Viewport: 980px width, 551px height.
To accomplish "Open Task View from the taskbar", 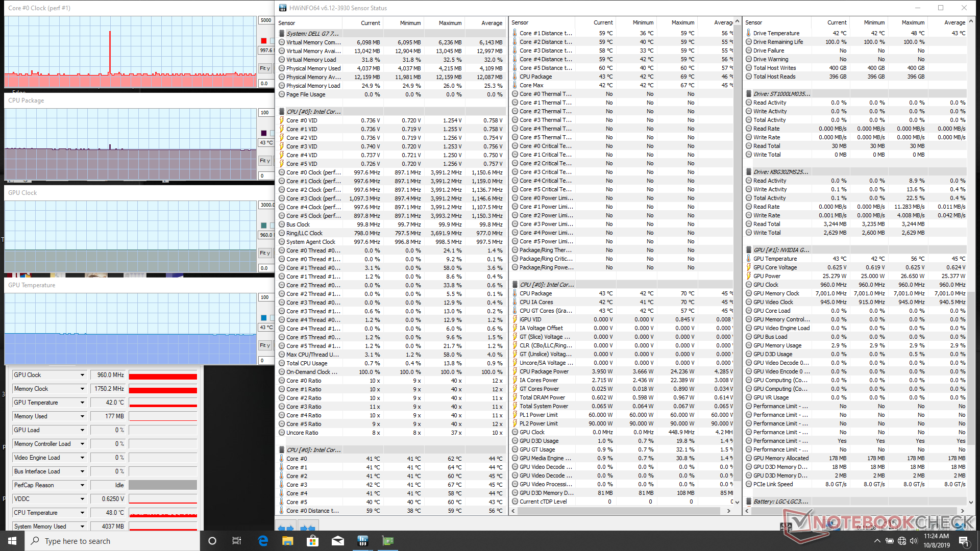I will (237, 541).
